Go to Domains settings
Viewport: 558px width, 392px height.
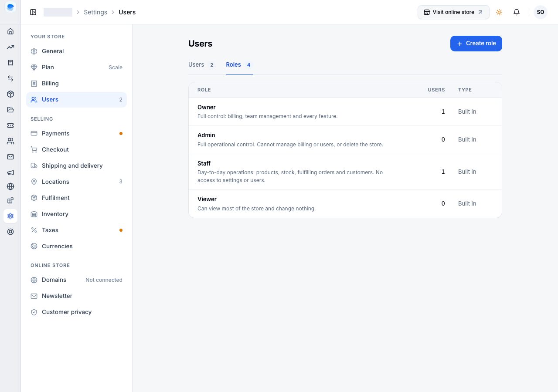pyautogui.click(x=77, y=280)
